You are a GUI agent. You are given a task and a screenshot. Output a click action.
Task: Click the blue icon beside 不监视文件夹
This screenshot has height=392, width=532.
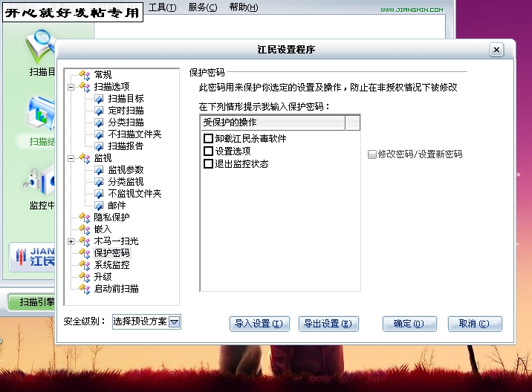click(x=99, y=194)
